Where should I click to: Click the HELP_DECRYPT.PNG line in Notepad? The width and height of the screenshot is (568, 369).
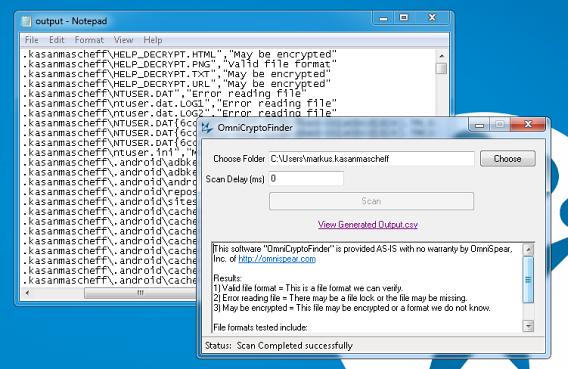179,64
